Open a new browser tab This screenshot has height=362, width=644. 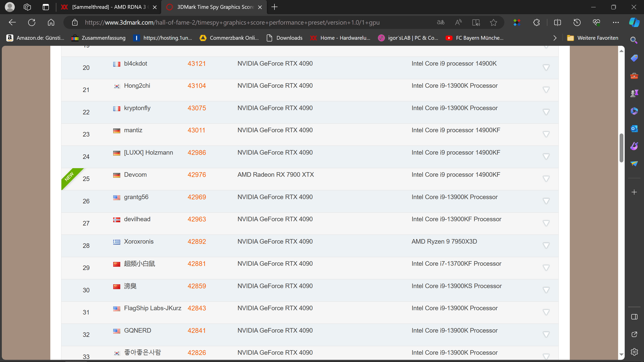point(274,7)
